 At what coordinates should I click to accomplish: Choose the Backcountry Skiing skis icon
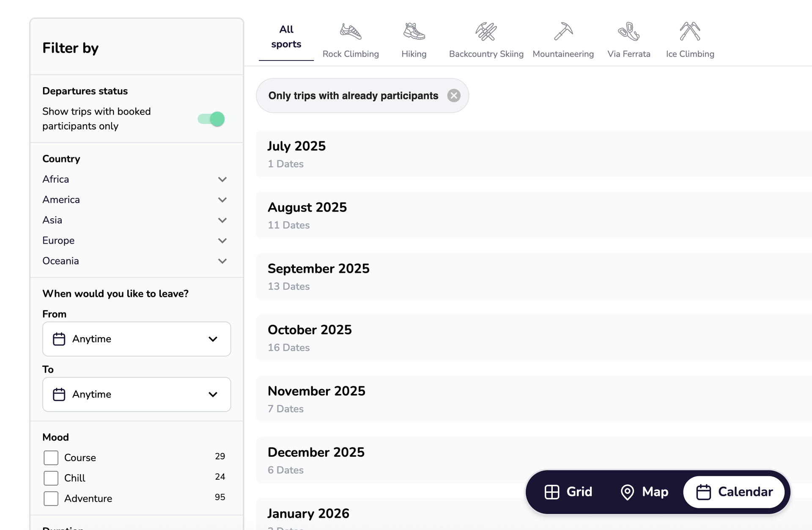(486, 32)
